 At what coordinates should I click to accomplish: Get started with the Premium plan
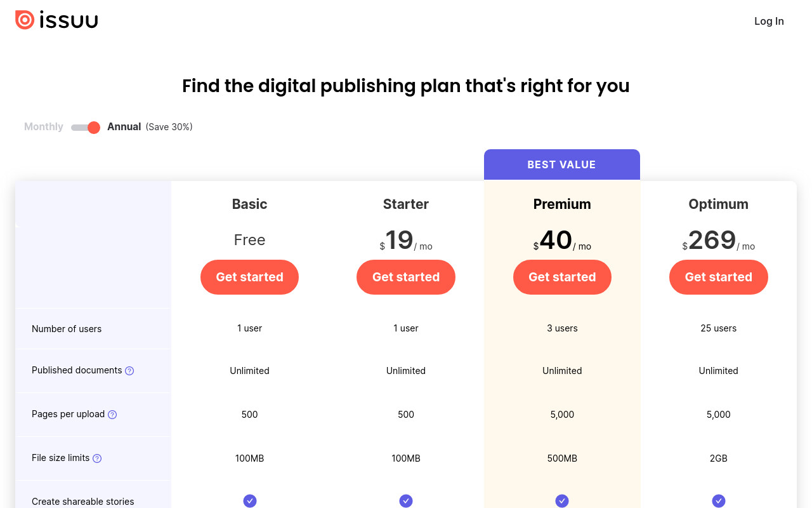click(x=562, y=277)
